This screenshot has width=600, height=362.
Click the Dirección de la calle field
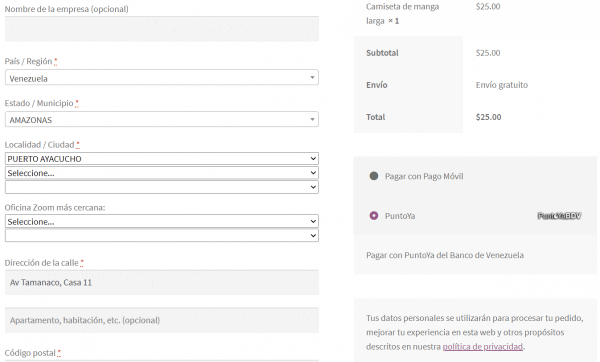[161, 282]
